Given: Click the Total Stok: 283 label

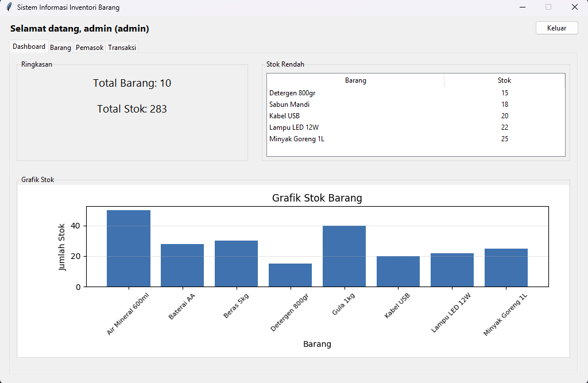Looking at the screenshot, I should click(x=132, y=109).
